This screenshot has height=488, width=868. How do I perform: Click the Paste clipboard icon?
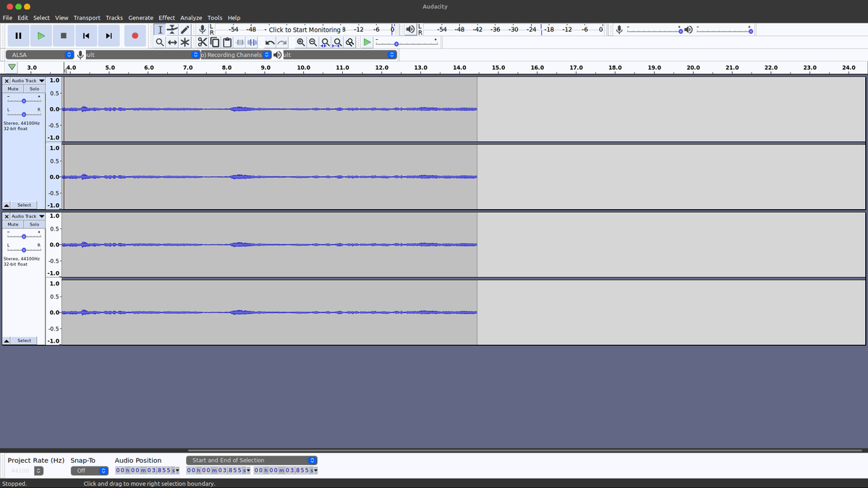coord(227,43)
